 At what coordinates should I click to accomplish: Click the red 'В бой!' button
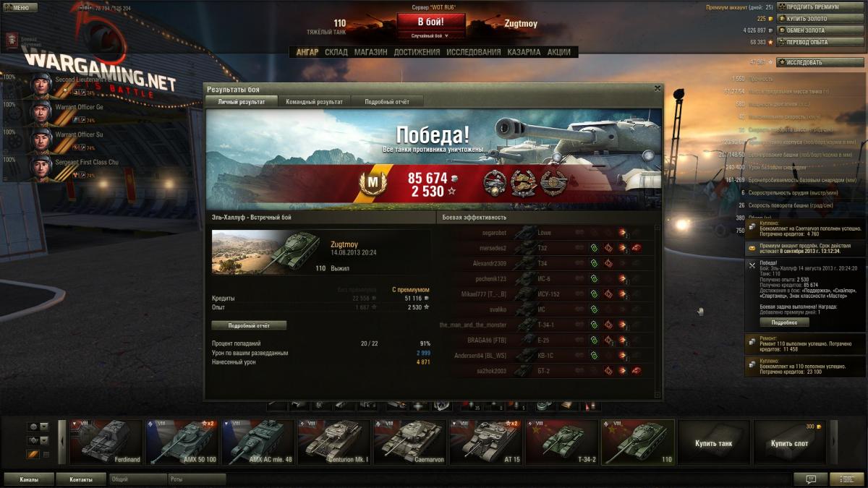coord(430,22)
